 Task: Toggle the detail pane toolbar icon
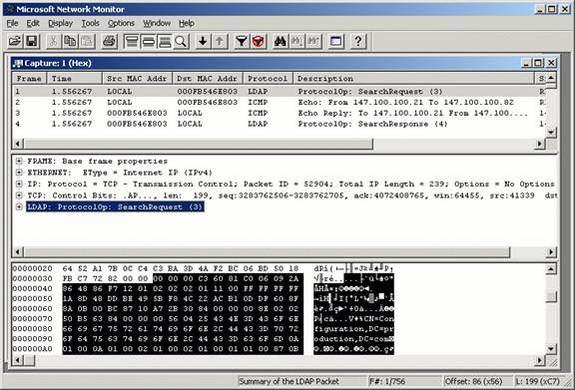(148, 41)
